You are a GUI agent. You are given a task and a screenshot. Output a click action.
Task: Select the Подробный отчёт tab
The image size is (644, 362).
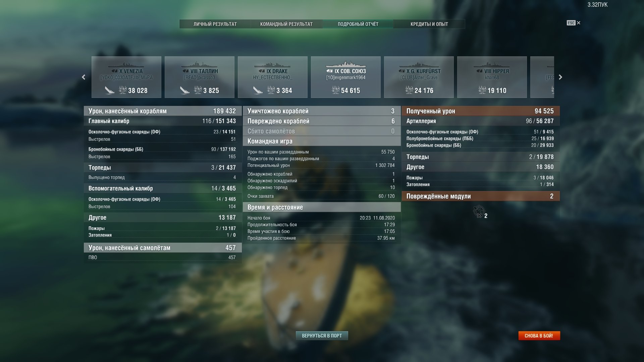(358, 24)
